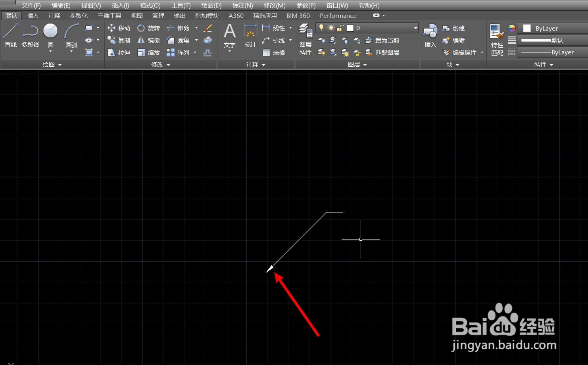
Task: Select the 引线 leader tool
Action: coord(274,40)
